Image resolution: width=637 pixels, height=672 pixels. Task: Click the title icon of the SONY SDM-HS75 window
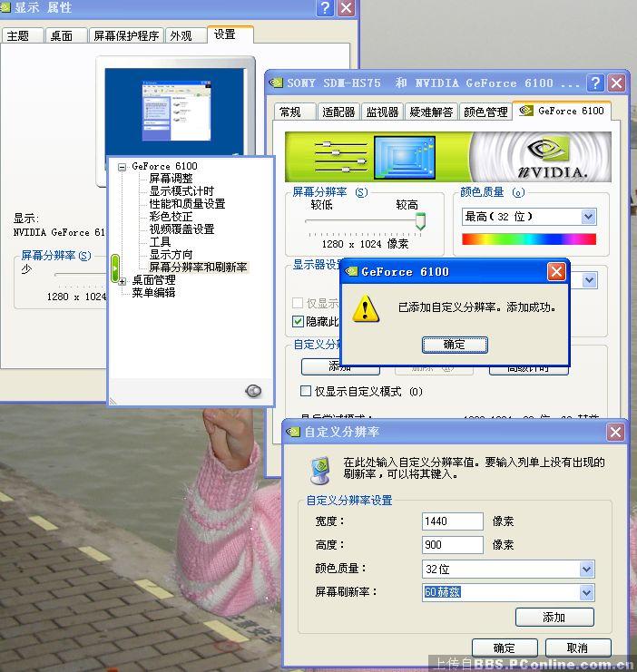pos(276,83)
